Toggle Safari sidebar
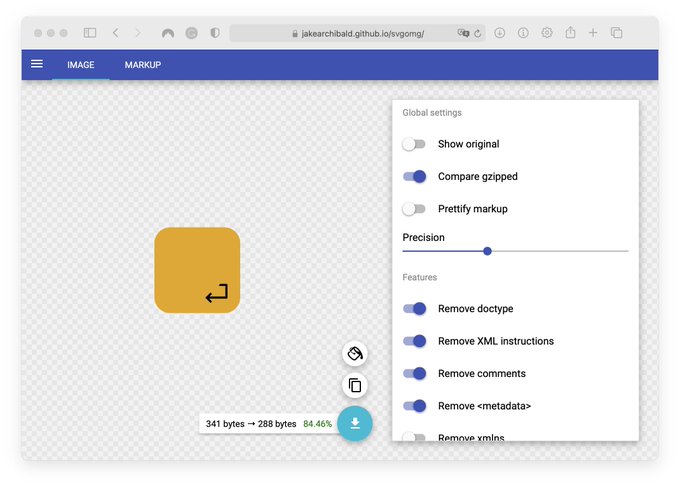The image size is (680, 487). (90, 33)
